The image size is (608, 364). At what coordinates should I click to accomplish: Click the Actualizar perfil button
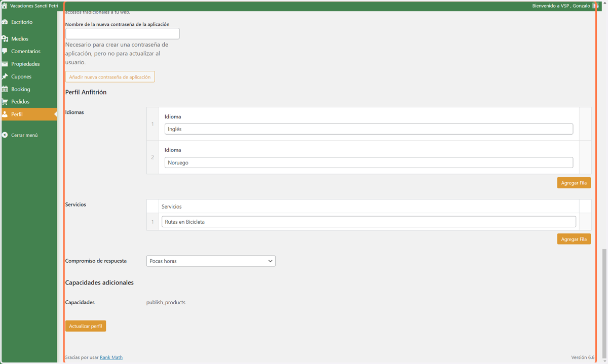pos(86,326)
